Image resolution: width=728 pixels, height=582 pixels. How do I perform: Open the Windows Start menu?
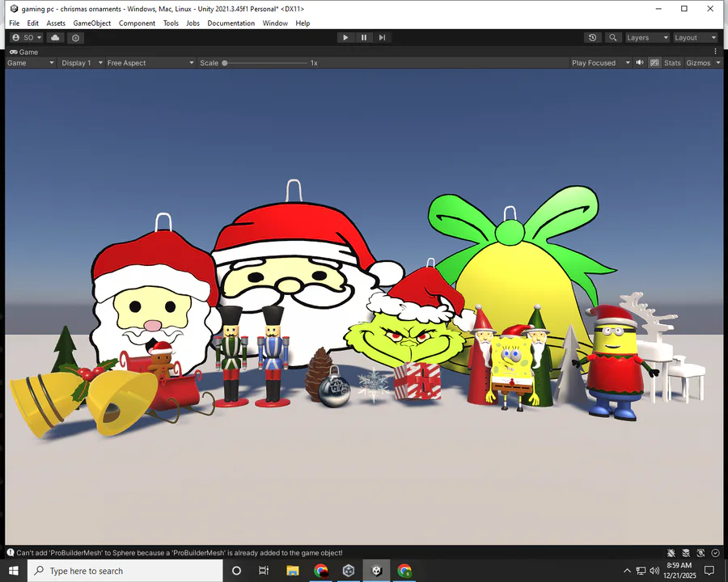tap(13, 571)
